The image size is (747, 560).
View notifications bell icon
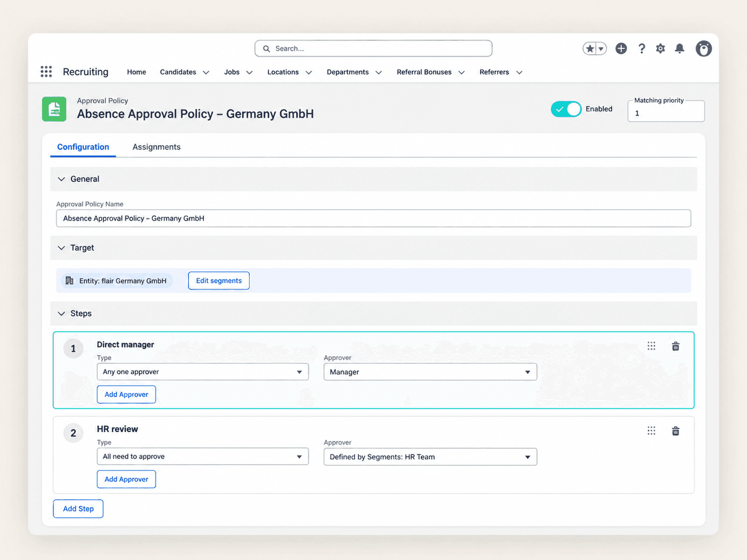tap(680, 49)
